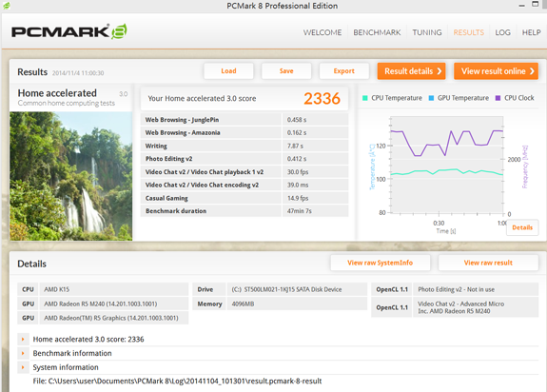Click AMD Radeon R5 M240 GPU entry

[114, 304]
